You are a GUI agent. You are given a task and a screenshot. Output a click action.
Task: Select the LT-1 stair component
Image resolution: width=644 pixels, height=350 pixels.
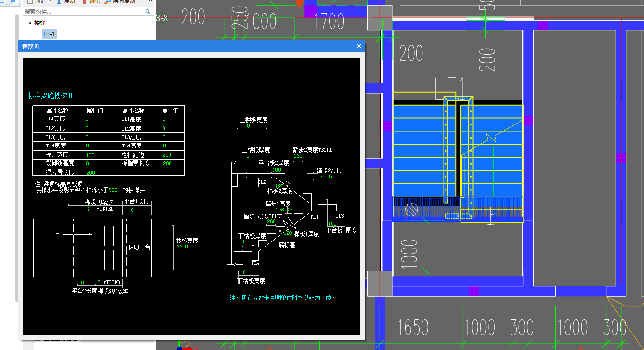pos(49,34)
